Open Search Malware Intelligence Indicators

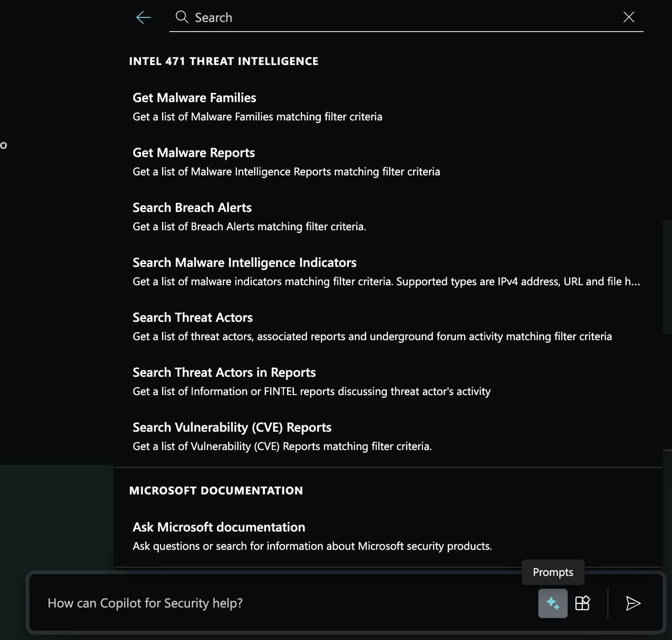[244, 262]
